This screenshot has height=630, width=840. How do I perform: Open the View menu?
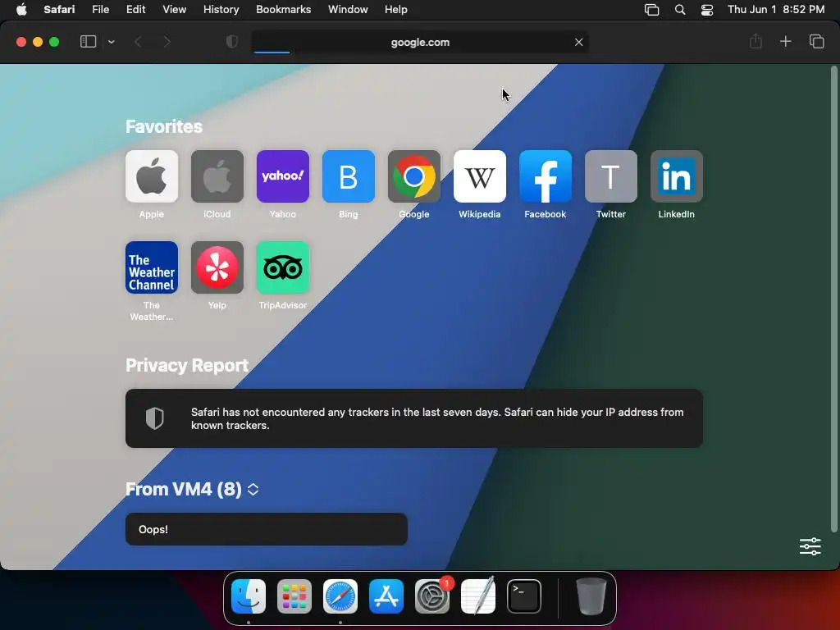coord(175,10)
